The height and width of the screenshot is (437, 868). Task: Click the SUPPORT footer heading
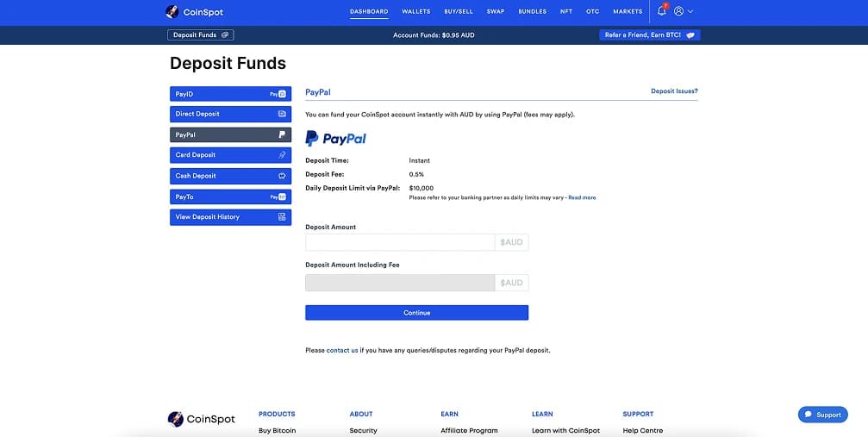[638, 414]
